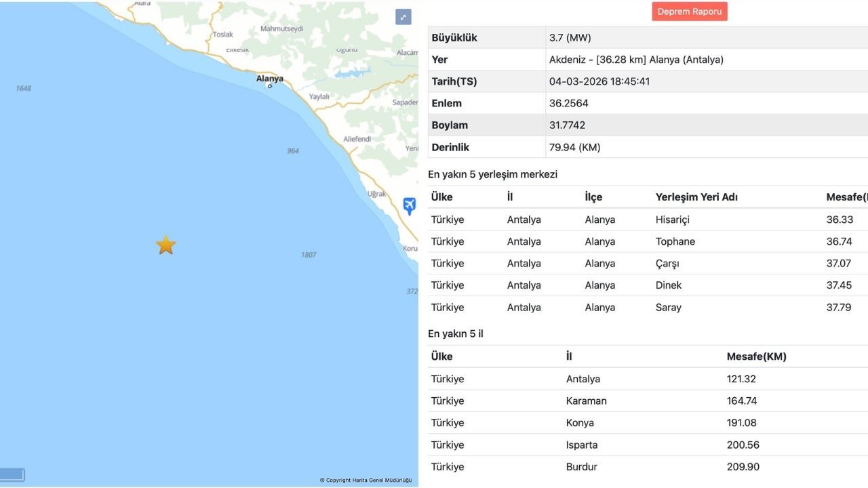Select the orange earthquake epicenter star
Screen dimensions: 868x488
tap(165, 245)
